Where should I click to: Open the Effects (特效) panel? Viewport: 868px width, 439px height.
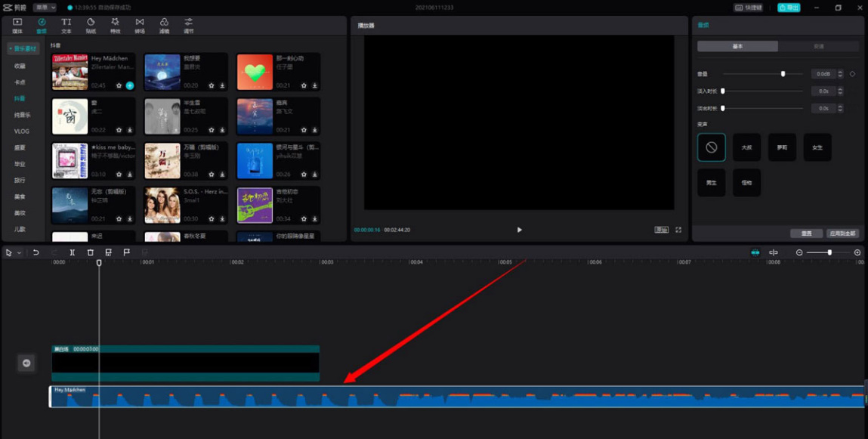[115, 26]
